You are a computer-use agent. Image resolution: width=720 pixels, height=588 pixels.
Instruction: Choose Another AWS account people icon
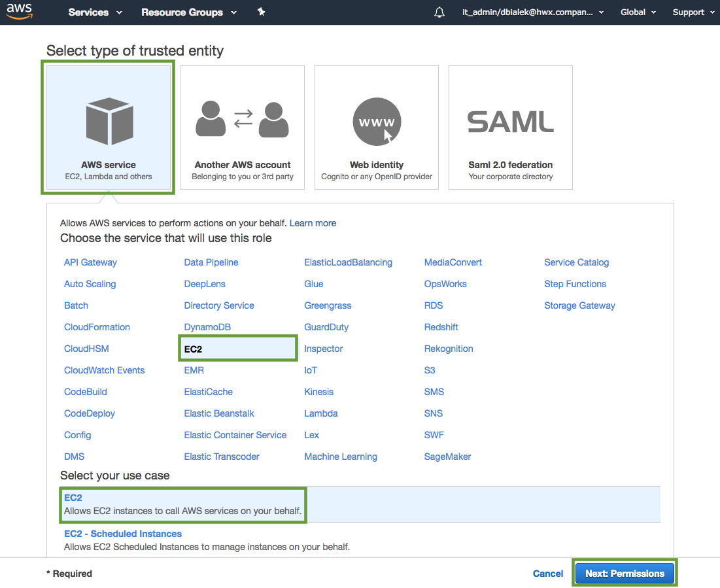[x=243, y=119]
